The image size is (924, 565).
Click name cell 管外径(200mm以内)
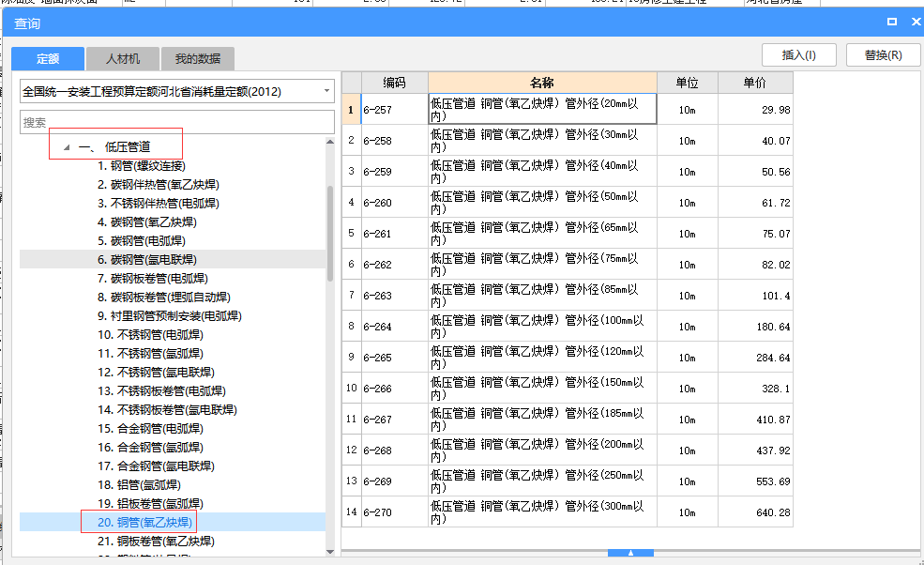[x=542, y=450]
